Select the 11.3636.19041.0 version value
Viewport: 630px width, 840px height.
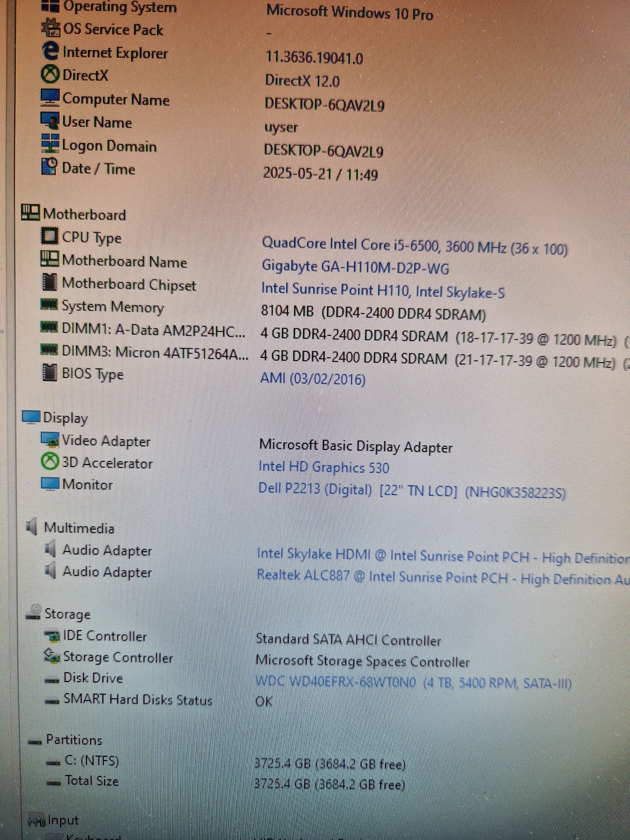tap(314, 58)
